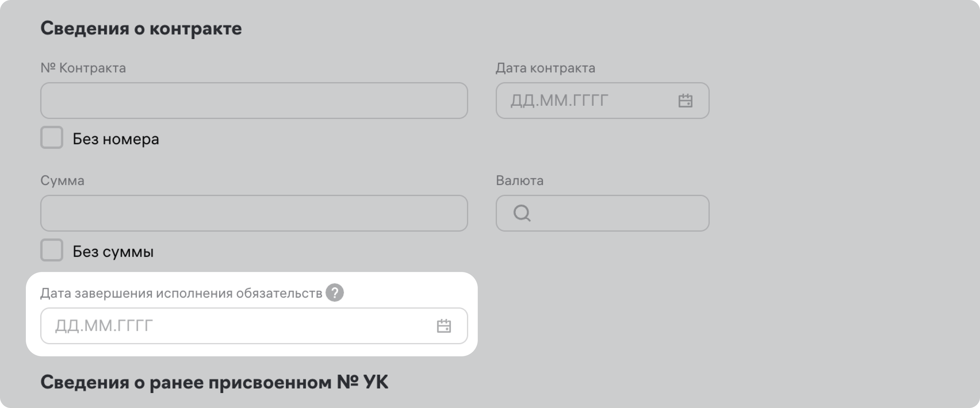Click the Дата завершения исполнения обязательств label

pyautogui.click(x=181, y=293)
